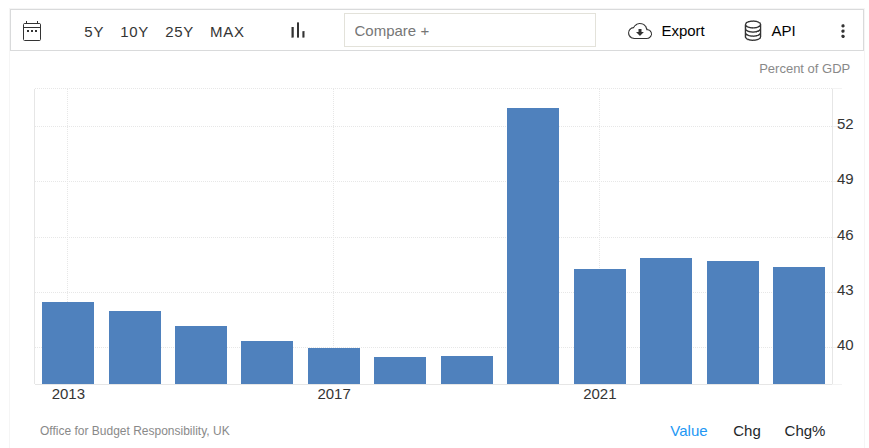Click the Percent of GDP label

click(804, 69)
